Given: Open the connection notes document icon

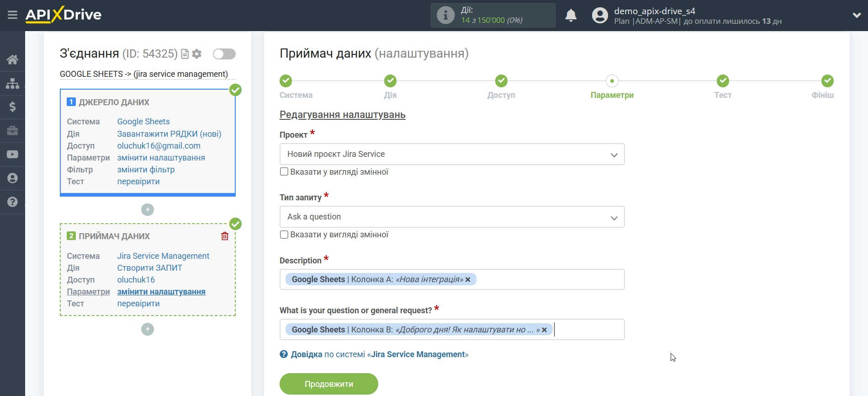Looking at the screenshot, I should click(x=185, y=54).
